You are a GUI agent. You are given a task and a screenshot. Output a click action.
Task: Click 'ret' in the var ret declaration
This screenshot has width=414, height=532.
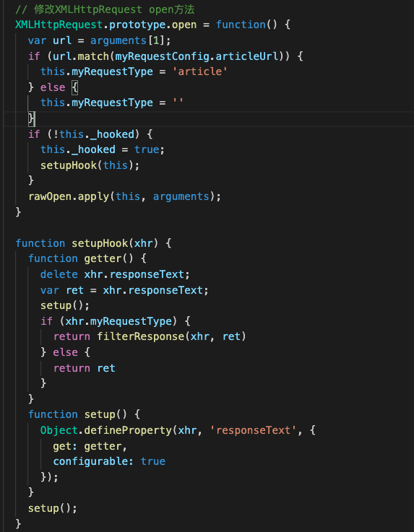coord(74,290)
